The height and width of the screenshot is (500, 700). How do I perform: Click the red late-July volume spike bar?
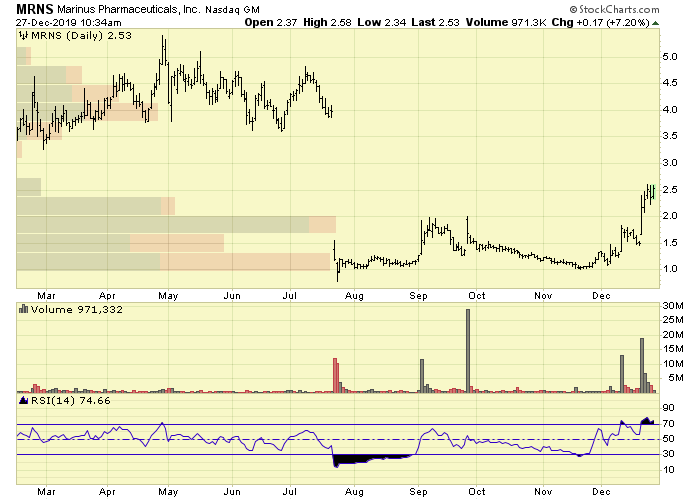336,375
